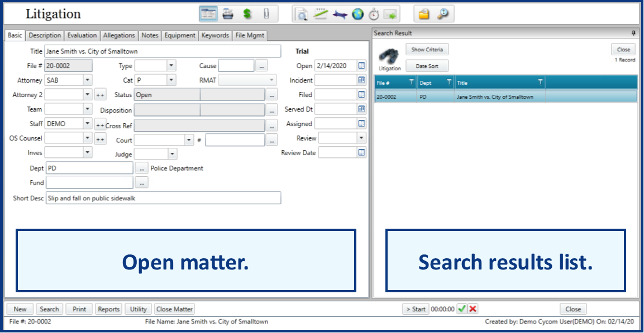Switch to the Description tab
The width and height of the screenshot is (644, 333).
pos(45,35)
